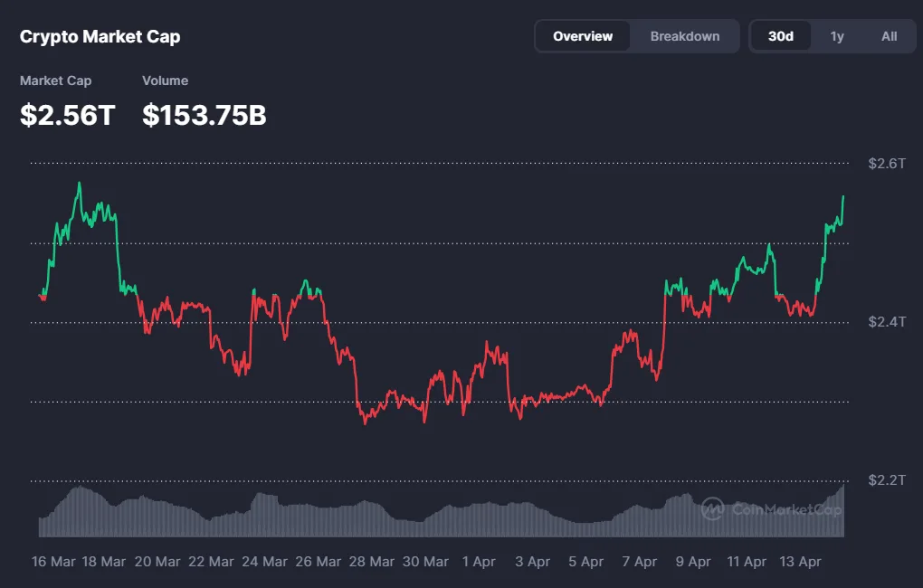Switch to the Breakdown view
This screenshot has height=588, width=923.
tap(685, 36)
